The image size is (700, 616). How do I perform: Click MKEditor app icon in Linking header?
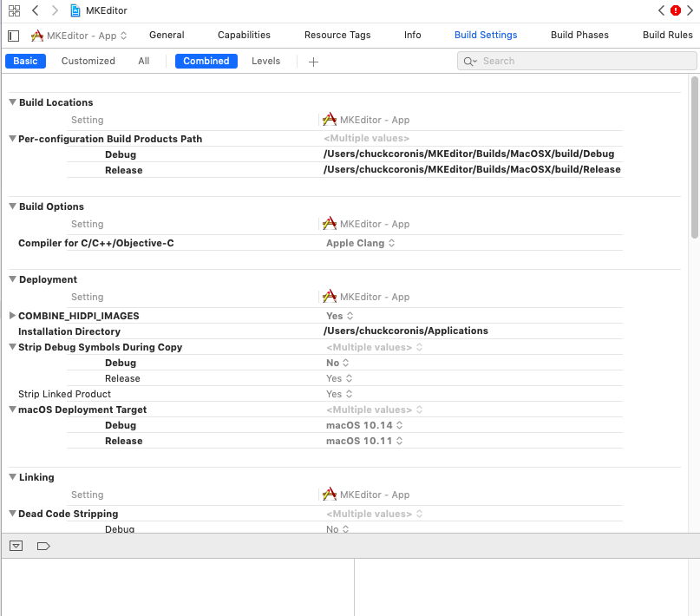point(330,495)
